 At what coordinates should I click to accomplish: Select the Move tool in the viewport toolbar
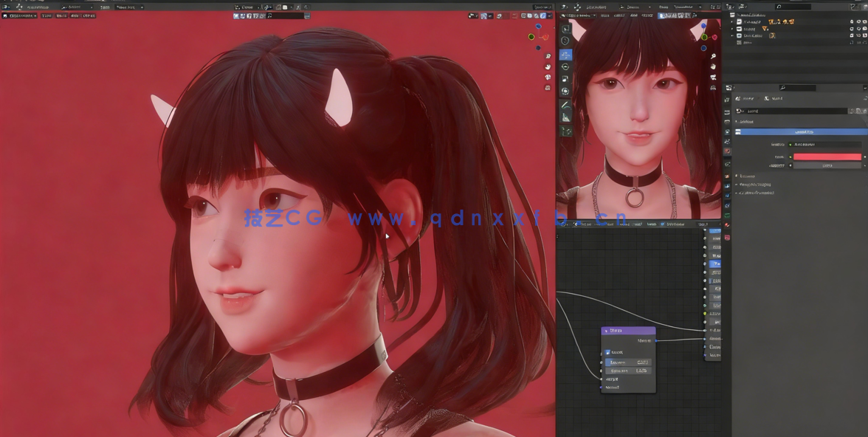pyautogui.click(x=565, y=56)
